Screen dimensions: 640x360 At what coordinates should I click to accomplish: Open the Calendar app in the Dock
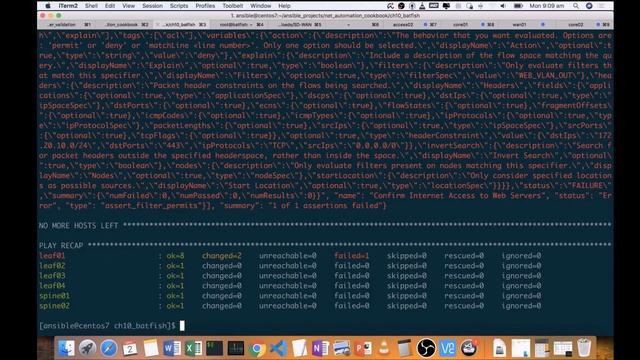click(x=130, y=348)
